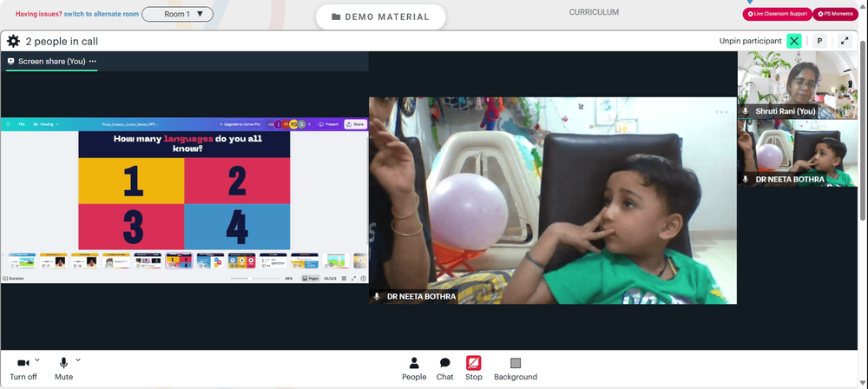Screen dimensions: 868x389
Task: Select DR NEETA BOTHRA small video tile
Action: point(797,153)
